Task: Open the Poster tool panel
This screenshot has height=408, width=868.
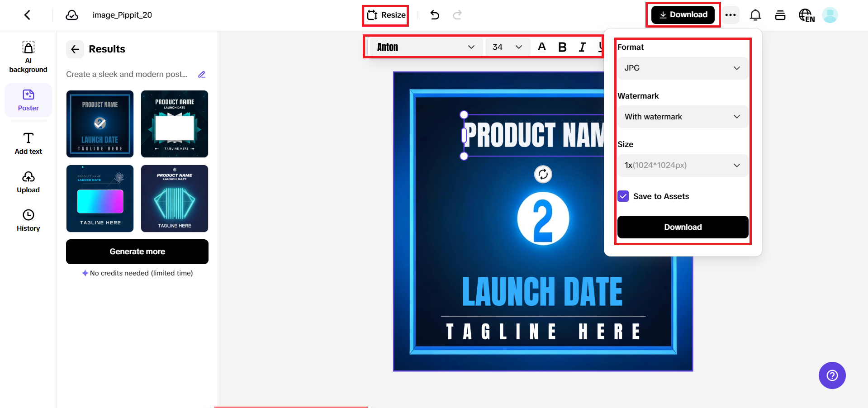Action: (28, 100)
